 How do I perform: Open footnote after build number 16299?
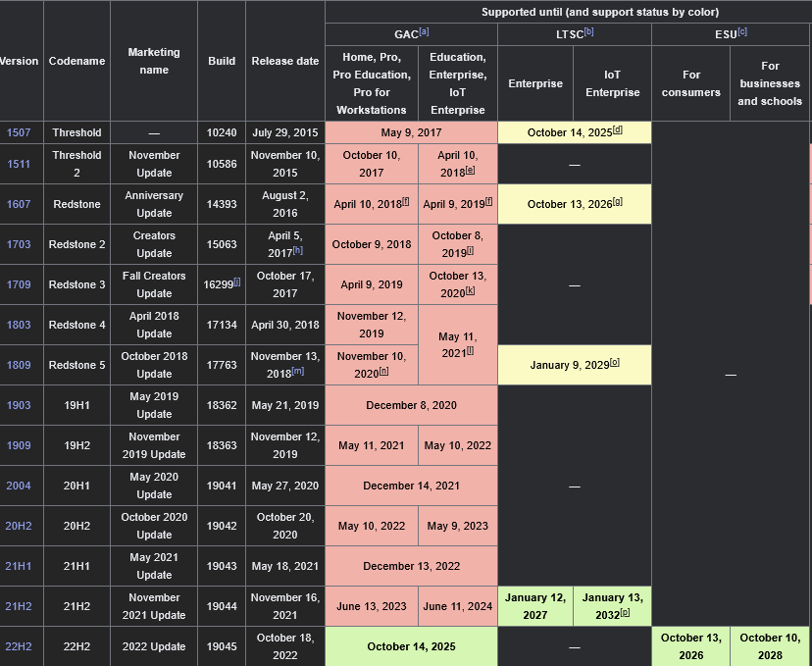(x=236, y=282)
